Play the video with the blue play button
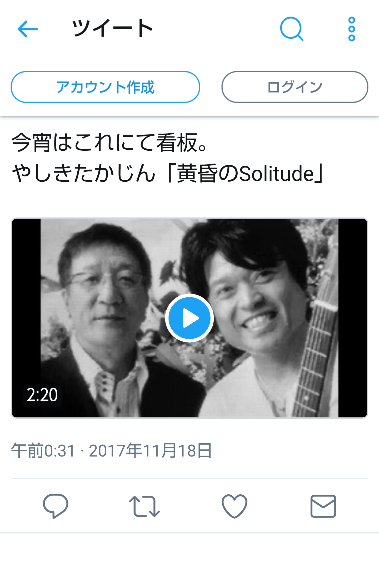The width and height of the screenshot is (379, 588). coord(189,318)
